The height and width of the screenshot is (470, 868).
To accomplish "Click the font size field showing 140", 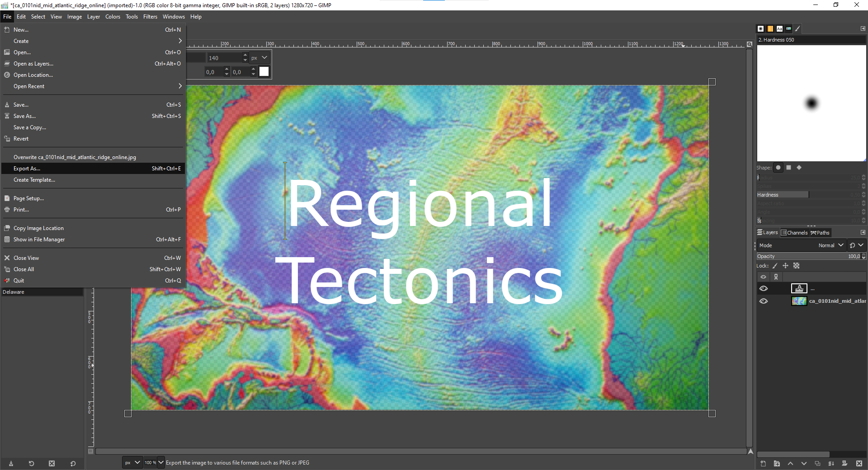I will (225, 58).
